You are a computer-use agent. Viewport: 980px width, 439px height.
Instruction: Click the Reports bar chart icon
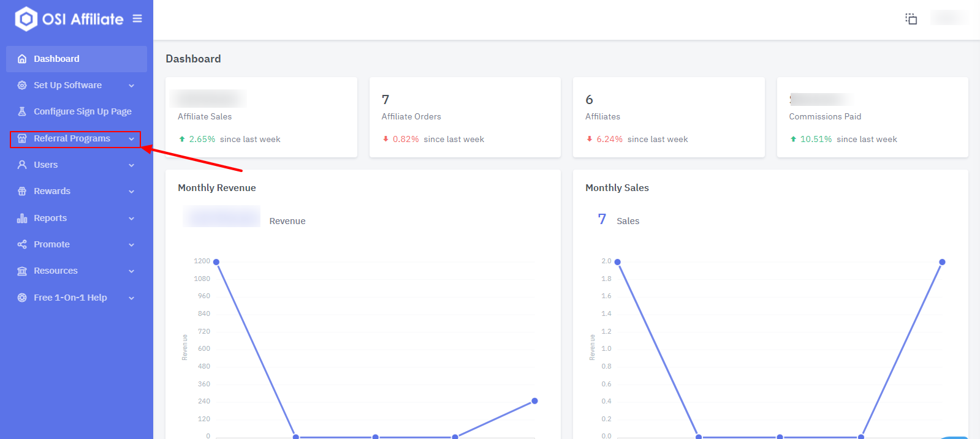(22, 218)
